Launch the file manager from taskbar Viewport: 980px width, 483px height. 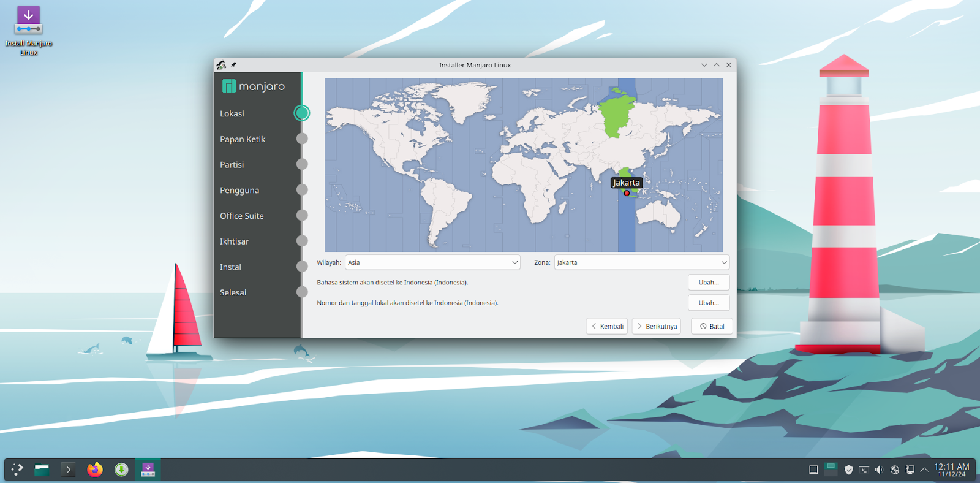pos(42,470)
